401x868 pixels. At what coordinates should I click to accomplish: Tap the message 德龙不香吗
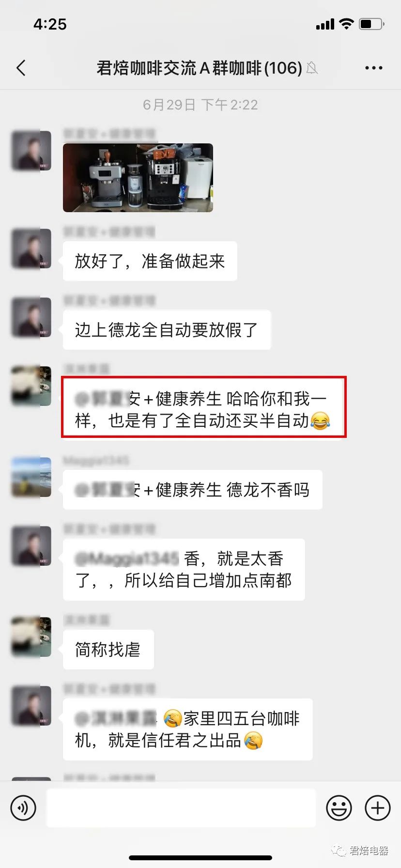click(193, 490)
